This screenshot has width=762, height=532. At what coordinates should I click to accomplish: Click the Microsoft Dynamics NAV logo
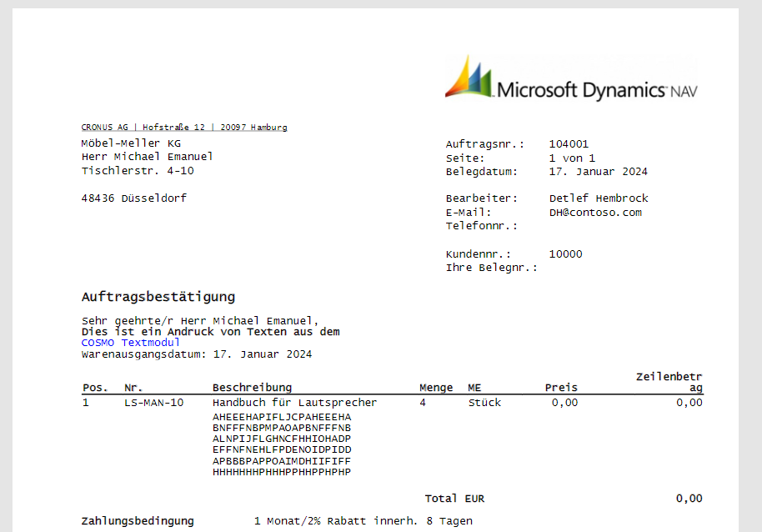pos(570,80)
